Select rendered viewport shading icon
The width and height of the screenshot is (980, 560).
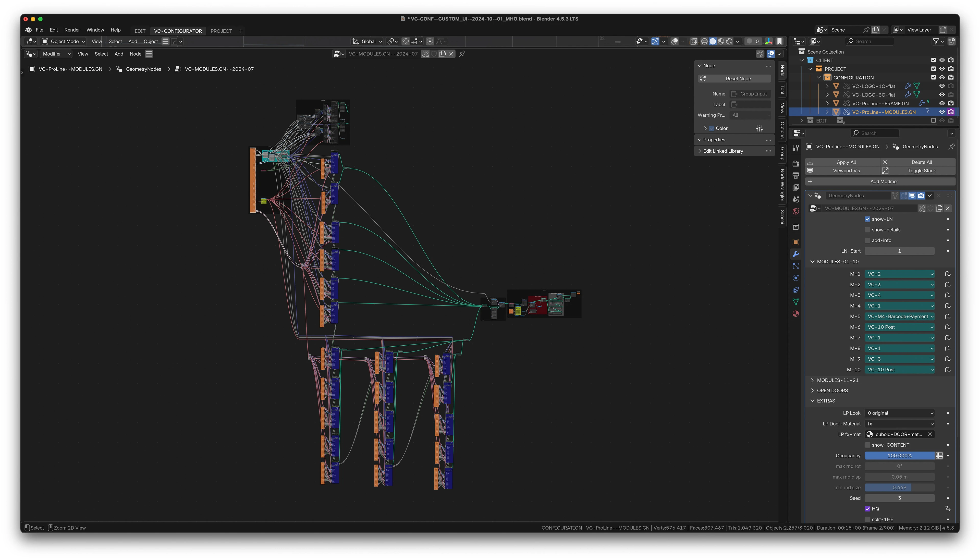[x=729, y=41]
